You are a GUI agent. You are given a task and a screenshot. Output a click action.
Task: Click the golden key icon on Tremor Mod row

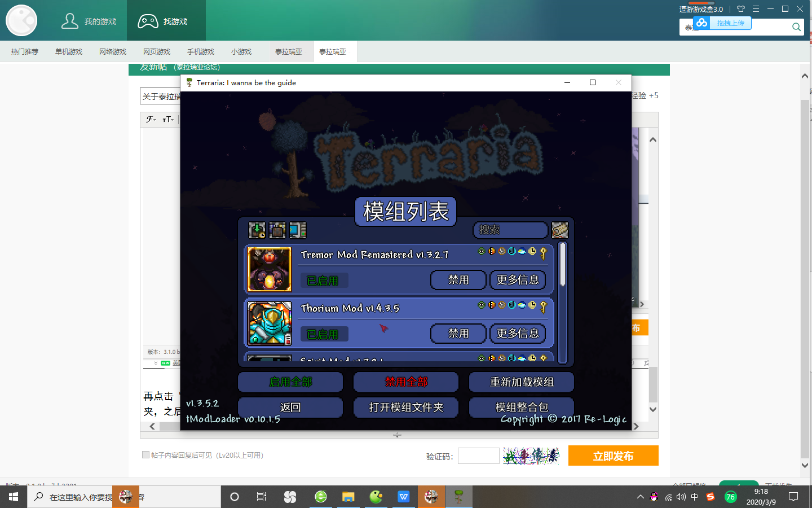[x=544, y=253]
